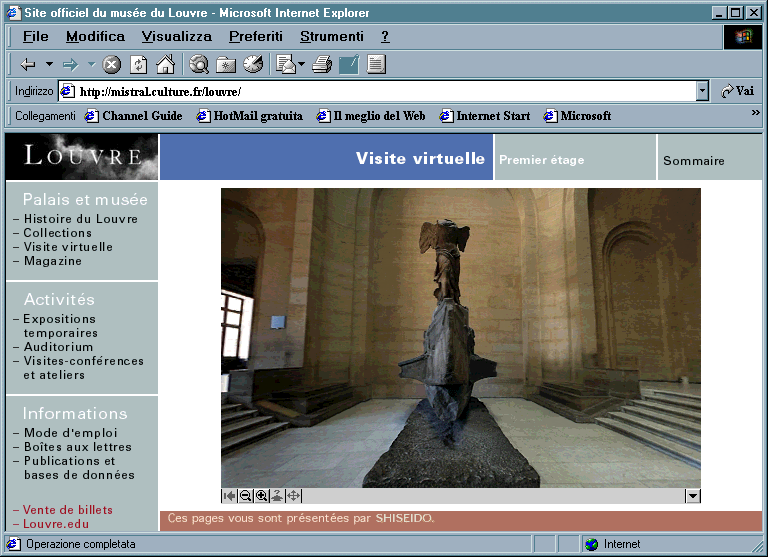Click the Winged Victory panorama image

coord(461,338)
